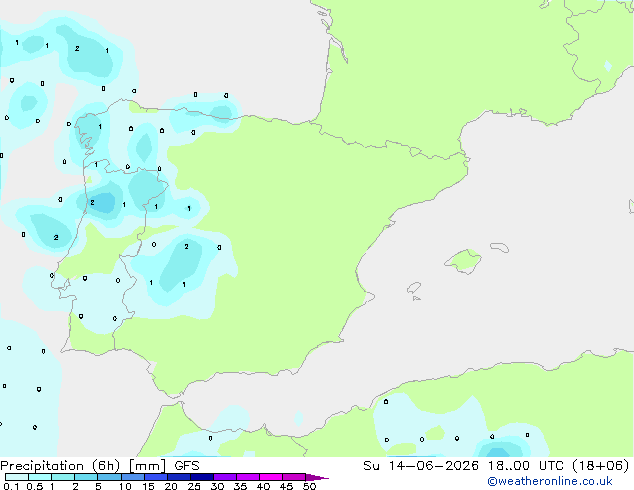The height and width of the screenshot is (490, 634).
Task: Click the legend value label '0.1'
Action: (x=11, y=486)
